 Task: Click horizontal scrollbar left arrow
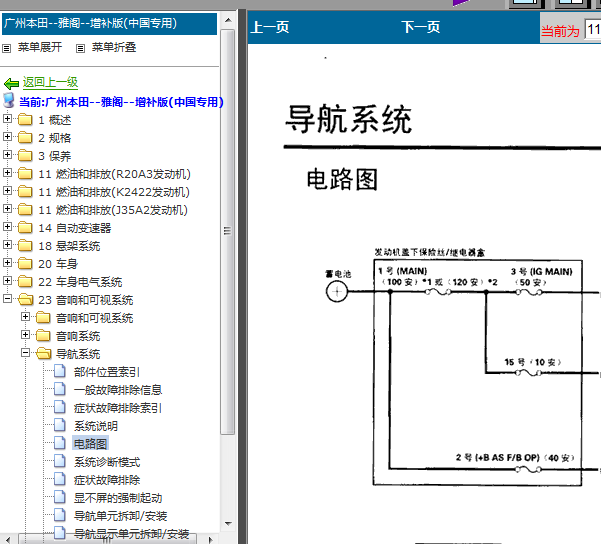click(x=8, y=539)
